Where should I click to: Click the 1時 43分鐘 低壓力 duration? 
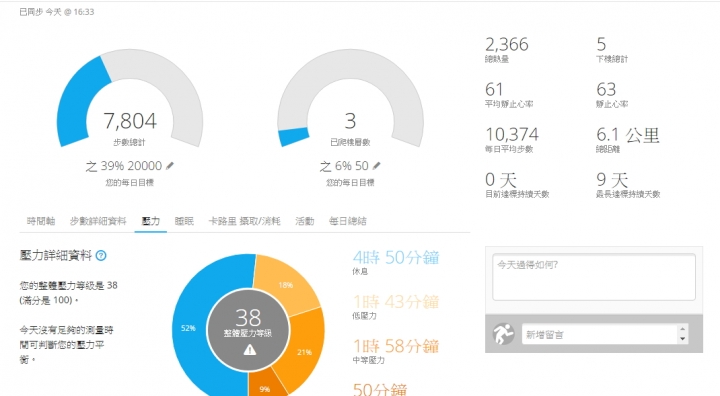point(396,302)
